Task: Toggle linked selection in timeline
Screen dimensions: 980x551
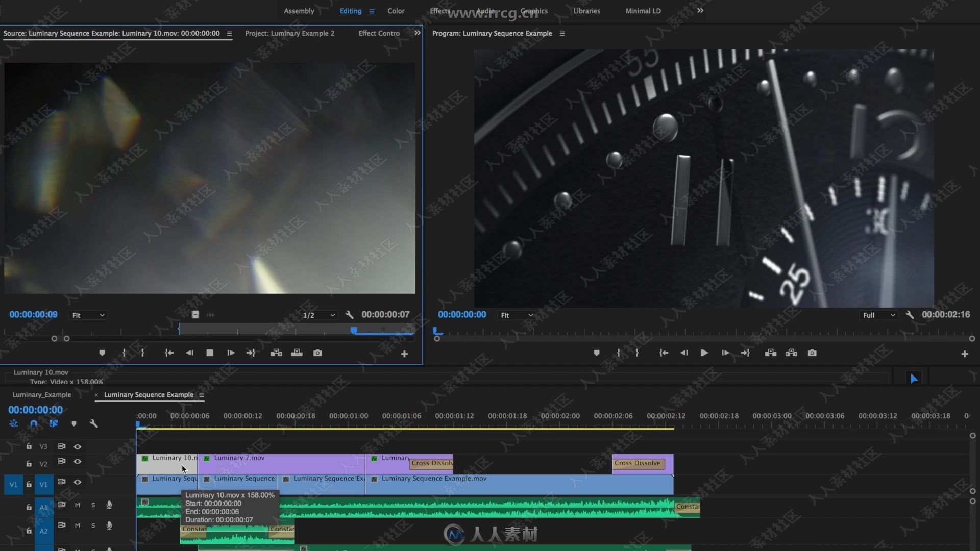Action: tap(54, 423)
